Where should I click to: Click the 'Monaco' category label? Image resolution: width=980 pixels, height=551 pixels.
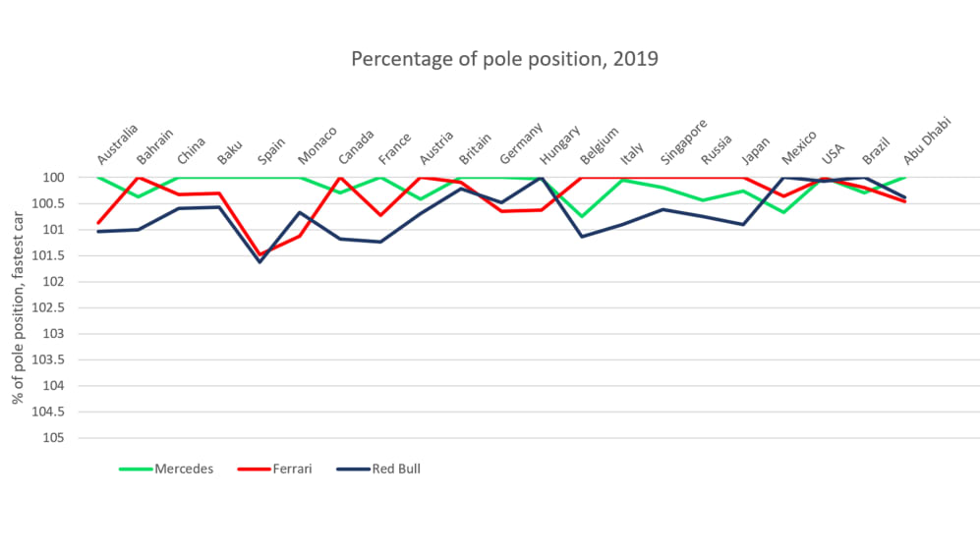point(317,145)
